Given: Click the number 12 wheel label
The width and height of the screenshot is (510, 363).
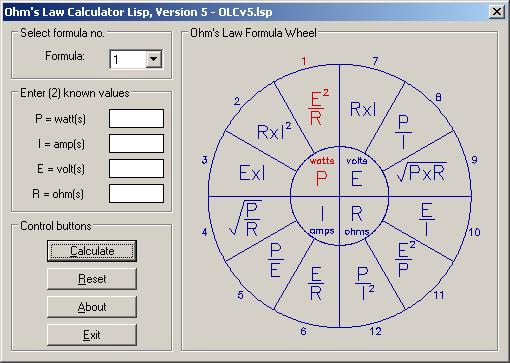Looking at the screenshot, I should point(375,331).
